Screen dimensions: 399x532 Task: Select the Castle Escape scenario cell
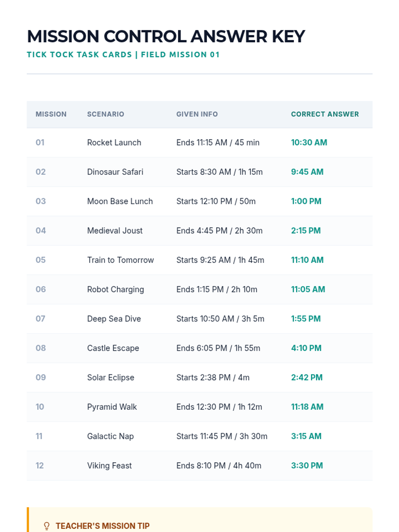click(113, 348)
